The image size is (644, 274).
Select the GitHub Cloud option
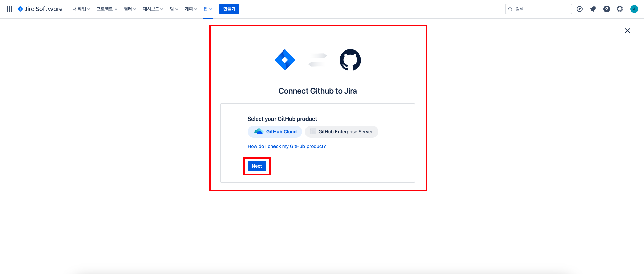click(x=275, y=132)
